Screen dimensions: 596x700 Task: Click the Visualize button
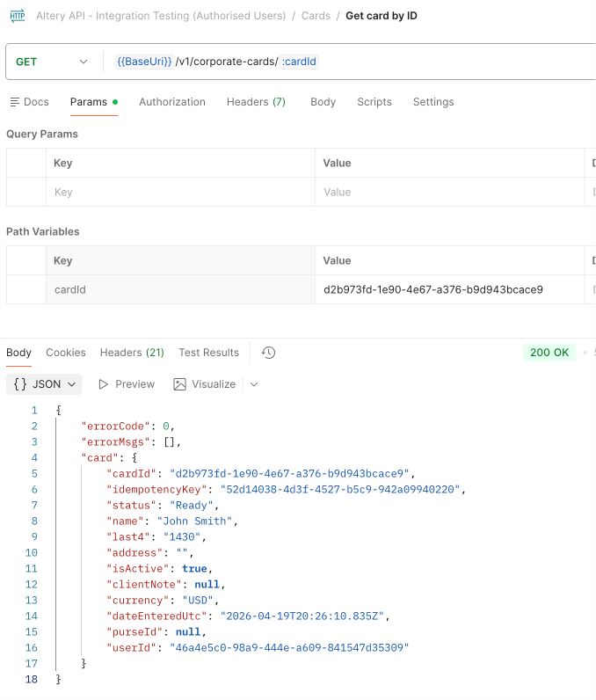[x=204, y=384]
